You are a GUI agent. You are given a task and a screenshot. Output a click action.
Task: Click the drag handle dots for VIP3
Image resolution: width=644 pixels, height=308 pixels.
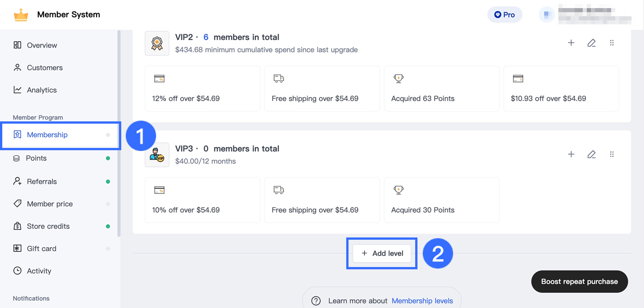click(x=612, y=154)
